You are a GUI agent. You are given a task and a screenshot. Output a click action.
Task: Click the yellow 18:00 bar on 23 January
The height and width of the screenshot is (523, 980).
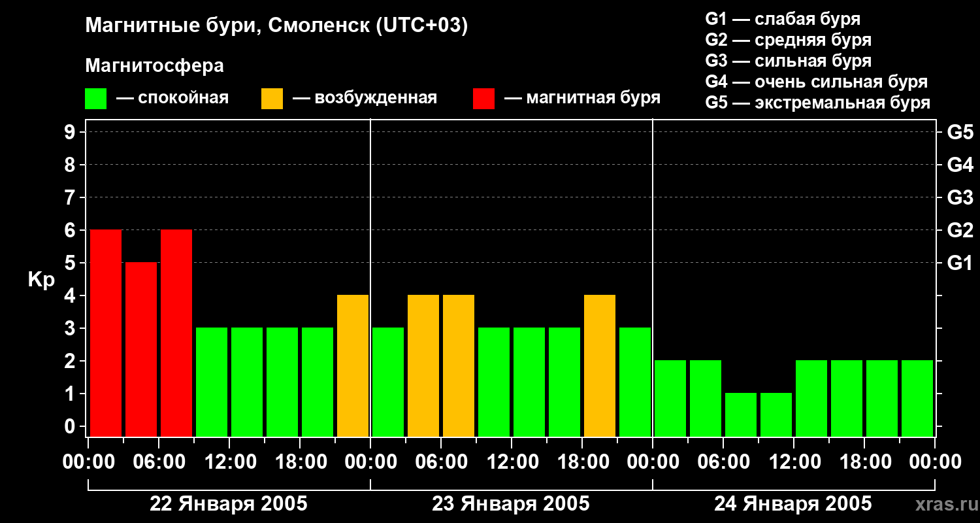pyautogui.click(x=600, y=365)
